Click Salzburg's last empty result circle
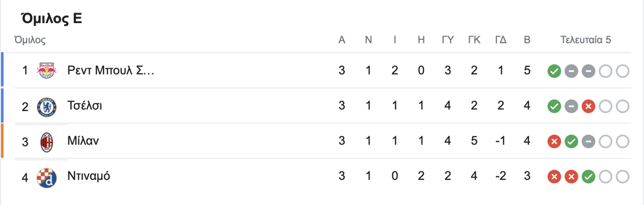 coord(623,71)
